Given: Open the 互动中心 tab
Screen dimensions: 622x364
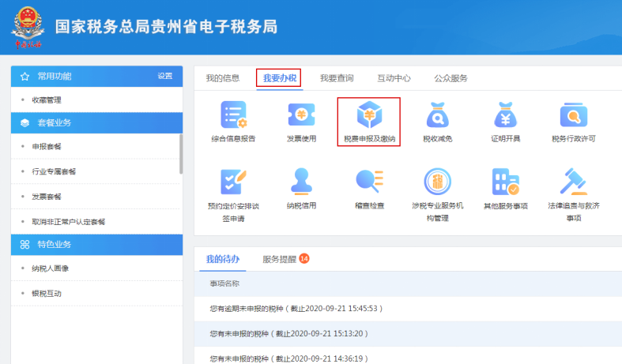Looking at the screenshot, I should pyautogui.click(x=394, y=78).
